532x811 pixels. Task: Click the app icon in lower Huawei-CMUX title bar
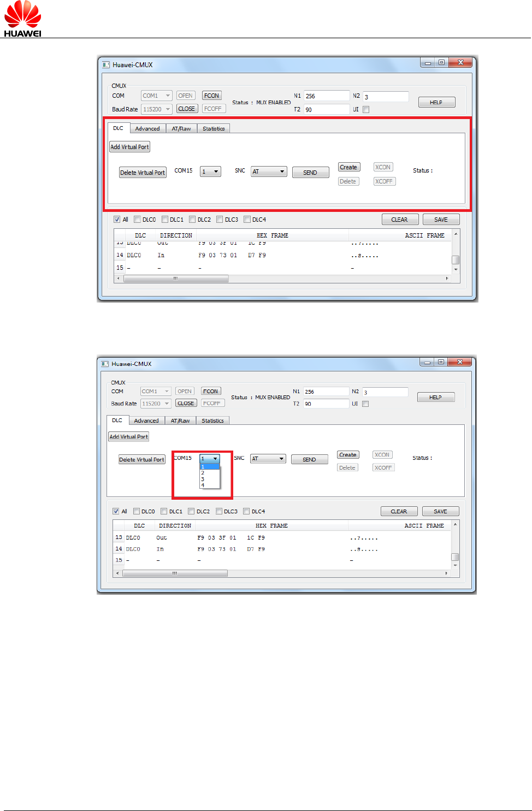(x=105, y=364)
